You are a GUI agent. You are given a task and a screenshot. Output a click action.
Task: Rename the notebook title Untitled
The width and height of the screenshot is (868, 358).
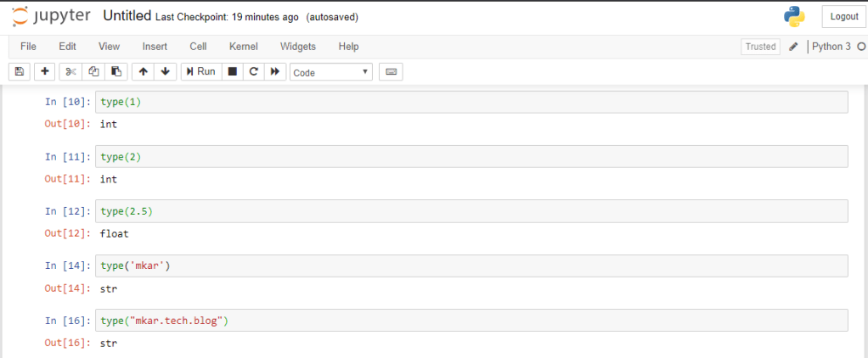pyautogui.click(x=127, y=16)
